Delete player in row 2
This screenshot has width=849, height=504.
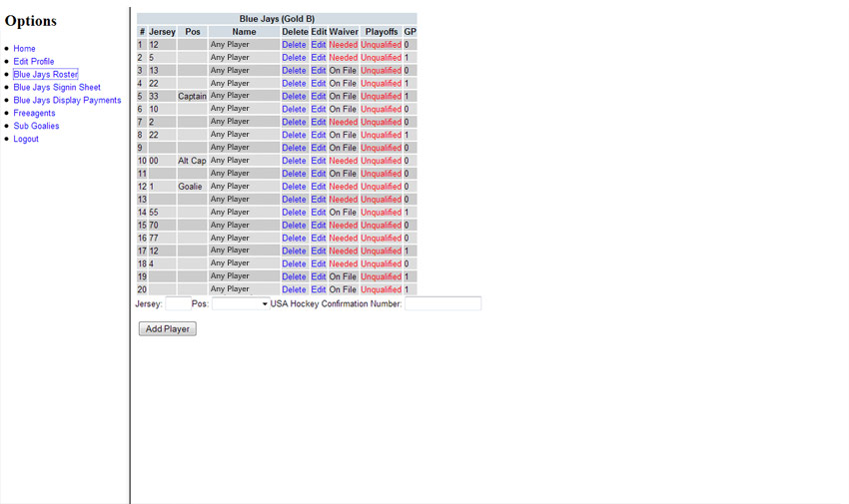pyautogui.click(x=294, y=58)
